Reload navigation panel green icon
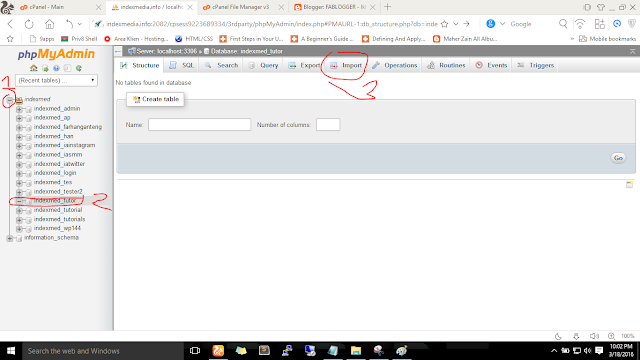Screen dimensions: 640x360 [79, 68]
